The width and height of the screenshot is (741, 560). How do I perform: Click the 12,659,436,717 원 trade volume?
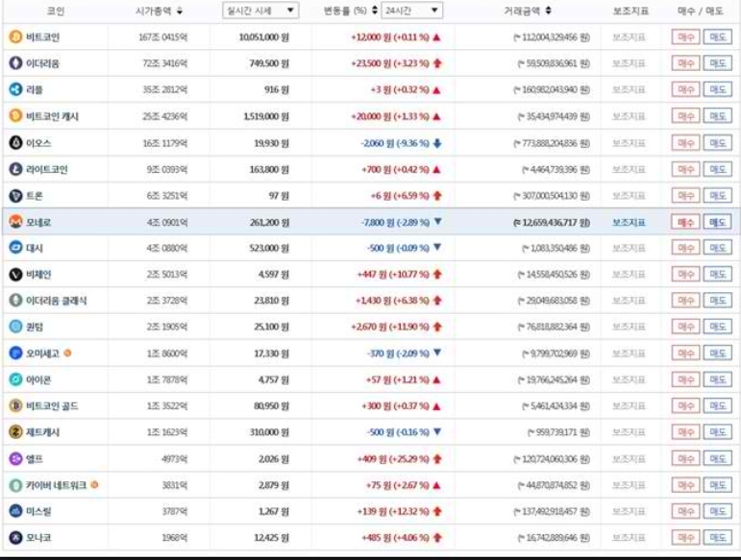tap(552, 222)
